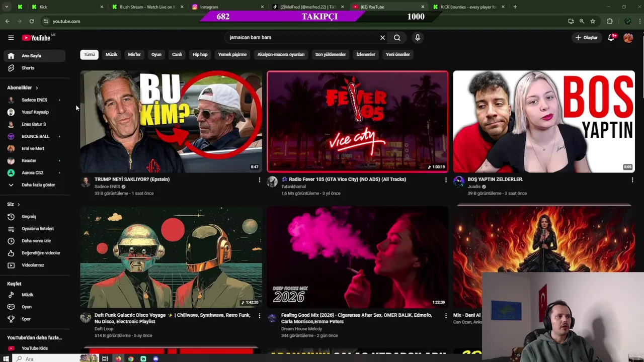Select the Hip hop filter chip

pos(200,54)
